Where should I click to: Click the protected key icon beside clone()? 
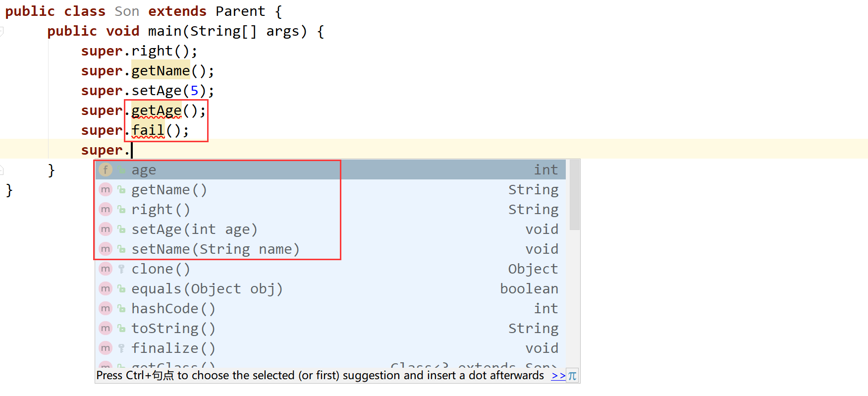121,269
